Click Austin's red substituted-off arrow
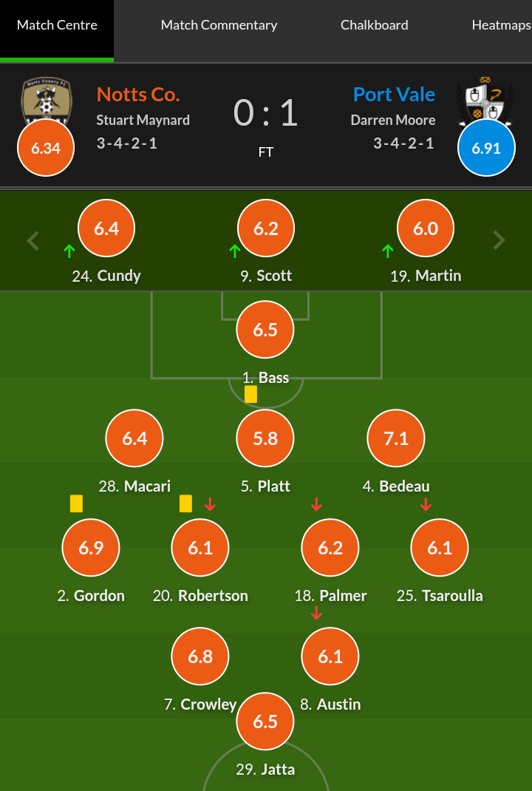 [x=317, y=613]
